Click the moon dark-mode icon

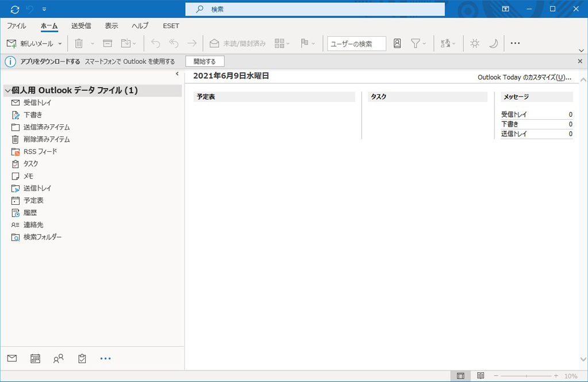494,44
